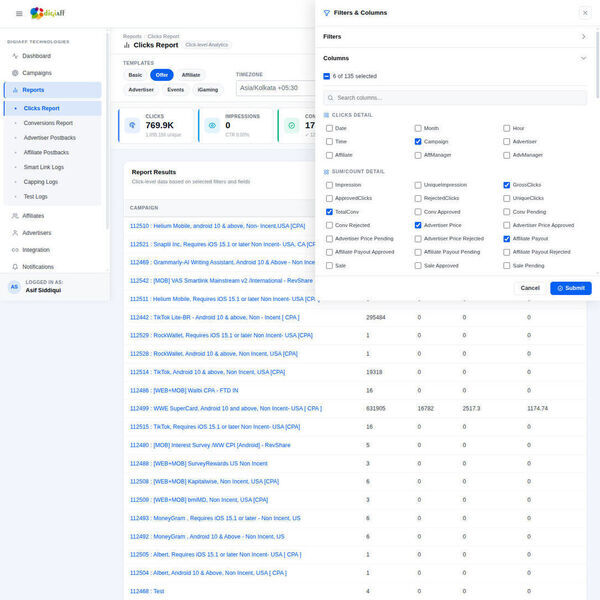Click the Campaign column header
Viewport: 600px width, 600px height.
(144, 208)
